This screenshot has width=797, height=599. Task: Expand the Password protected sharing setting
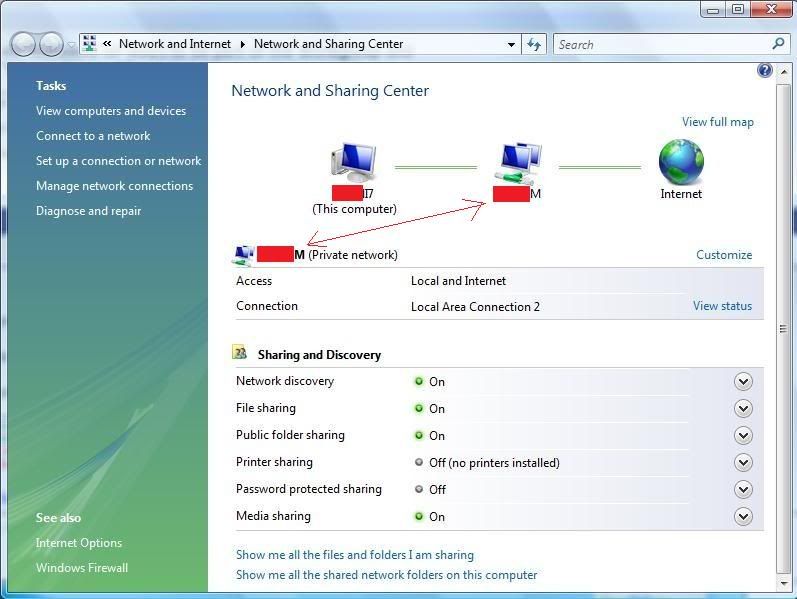[742, 489]
